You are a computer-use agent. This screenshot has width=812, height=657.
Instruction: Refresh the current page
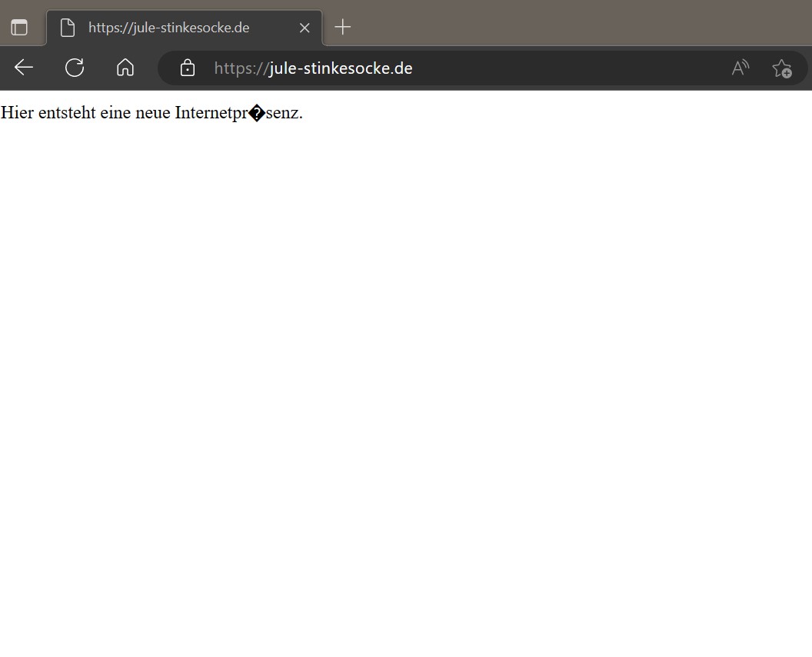coord(75,68)
